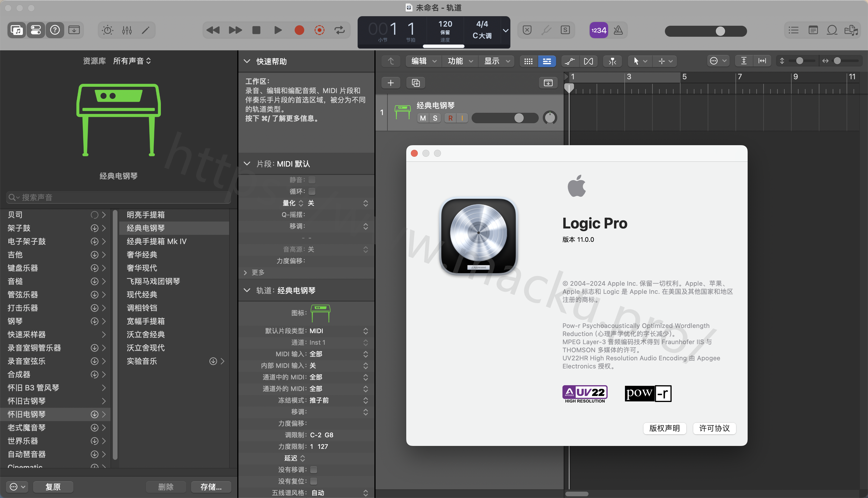The width and height of the screenshot is (868, 498).
Task: Toggle the Cycle loop button
Action: tap(339, 30)
